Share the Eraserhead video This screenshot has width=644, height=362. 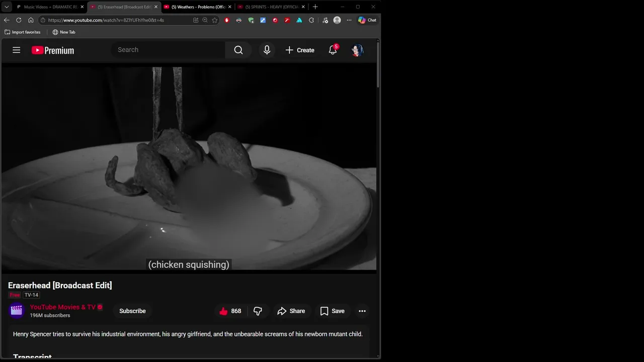pyautogui.click(x=291, y=311)
